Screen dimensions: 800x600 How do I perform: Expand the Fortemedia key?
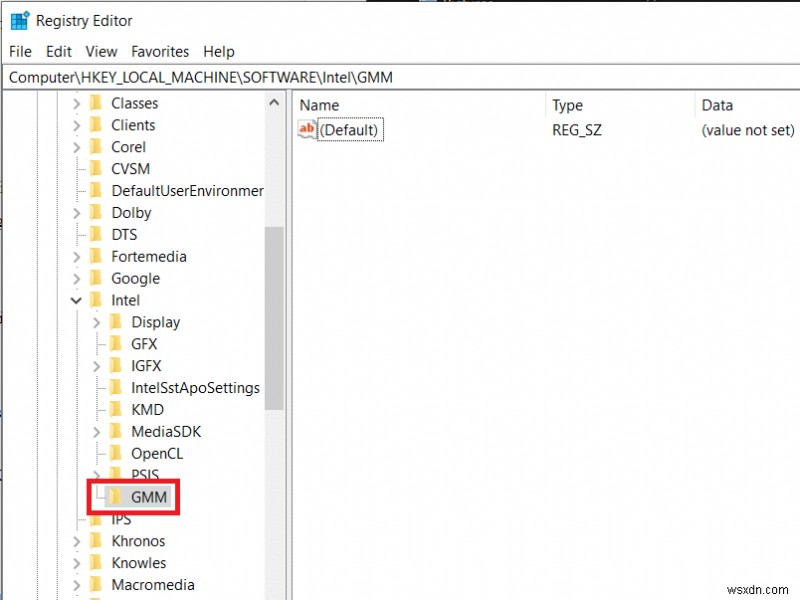[x=77, y=257]
